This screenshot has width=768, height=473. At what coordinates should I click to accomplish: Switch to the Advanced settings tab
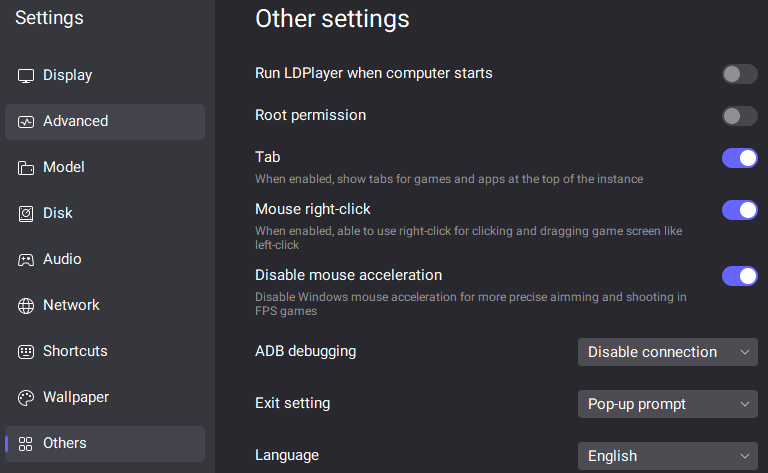click(x=105, y=122)
